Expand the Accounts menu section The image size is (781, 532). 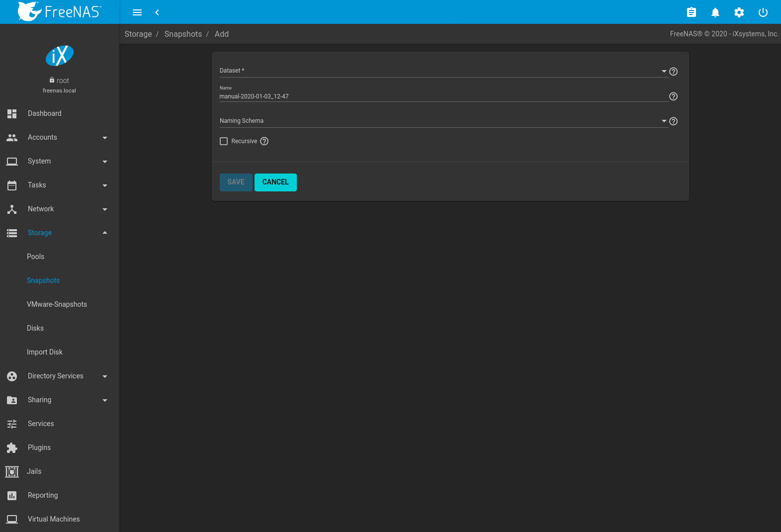pos(59,137)
